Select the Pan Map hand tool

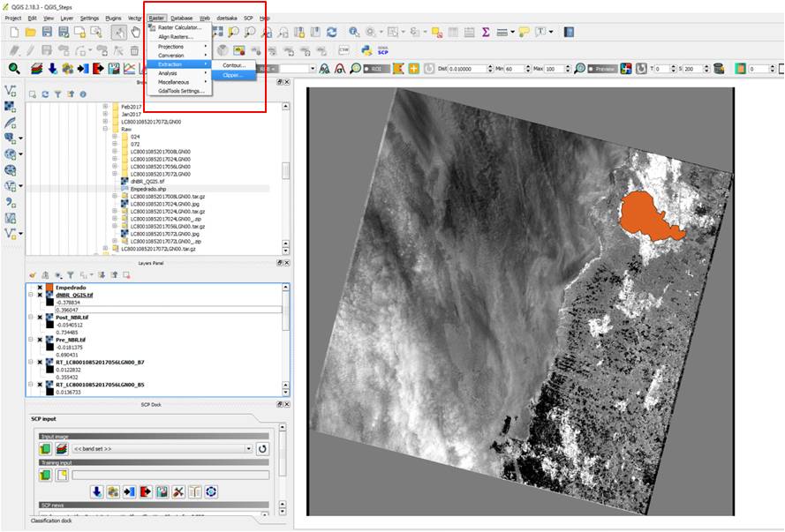(x=137, y=33)
